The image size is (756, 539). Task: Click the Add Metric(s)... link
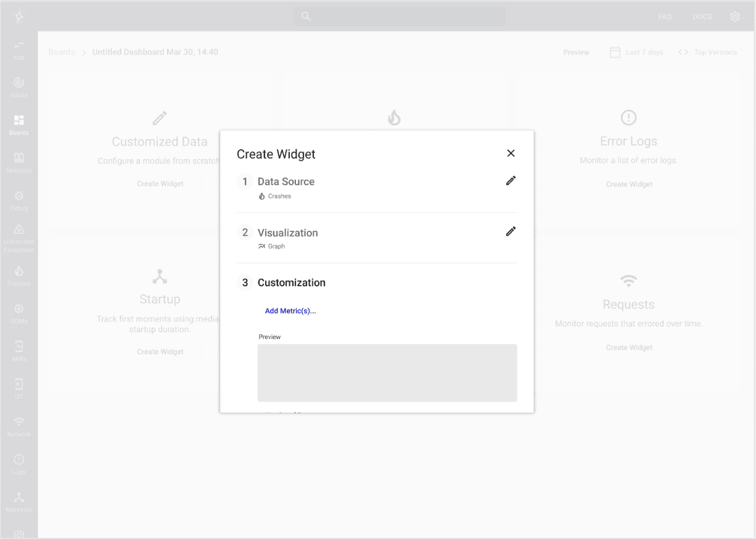(x=290, y=311)
